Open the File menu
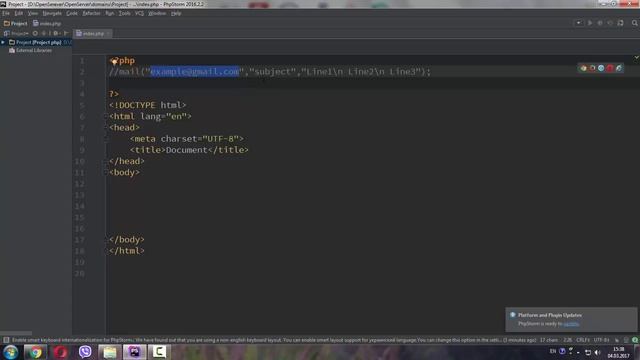 [x=6, y=13]
